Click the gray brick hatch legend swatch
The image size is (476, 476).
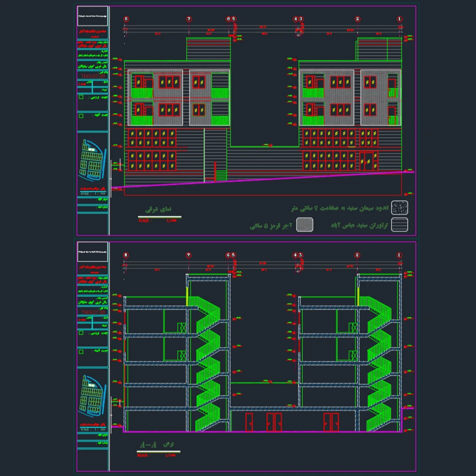click(x=304, y=225)
